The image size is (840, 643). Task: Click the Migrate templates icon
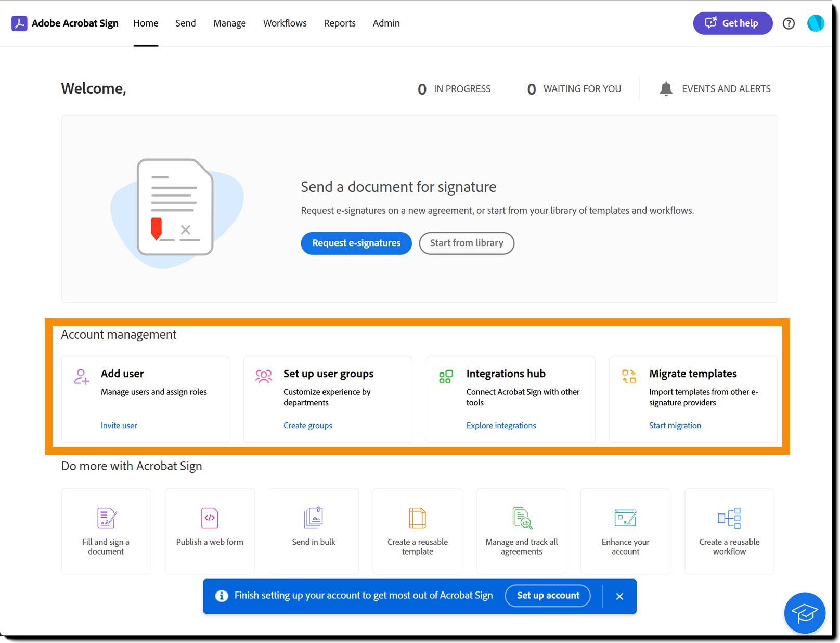[x=629, y=376]
